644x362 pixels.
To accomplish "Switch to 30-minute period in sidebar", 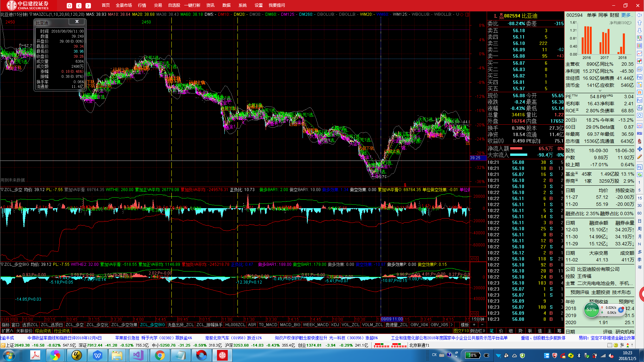I will (640, 205).
